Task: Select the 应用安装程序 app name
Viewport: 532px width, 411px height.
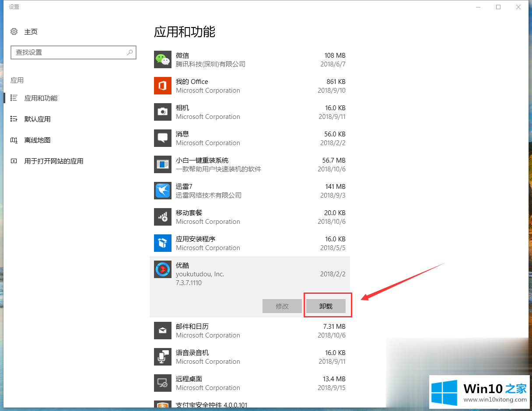Action: pyautogui.click(x=196, y=239)
